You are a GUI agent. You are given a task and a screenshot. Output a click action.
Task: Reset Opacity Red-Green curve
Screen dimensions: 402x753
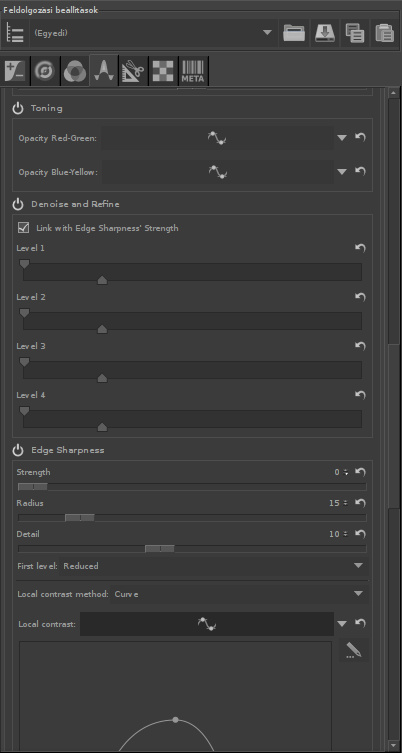[360, 137]
